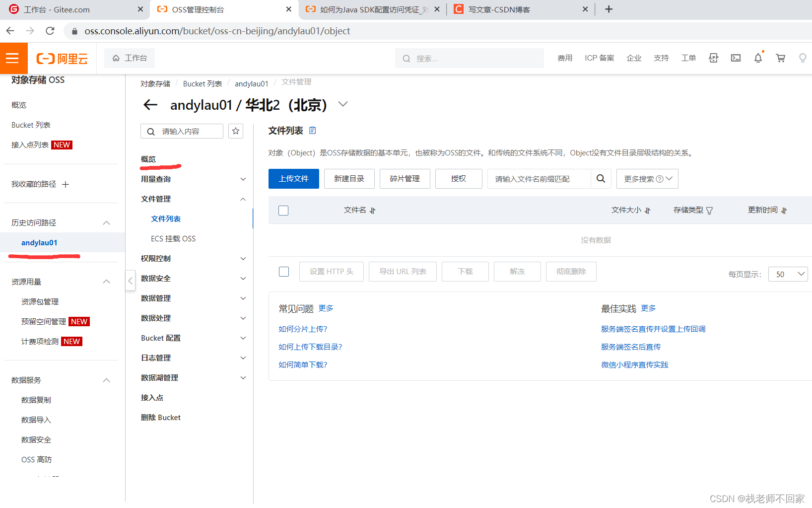Open 接入点列表 in sidebar
The image size is (812, 508).
pyautogui.click(x=30, y=145)
